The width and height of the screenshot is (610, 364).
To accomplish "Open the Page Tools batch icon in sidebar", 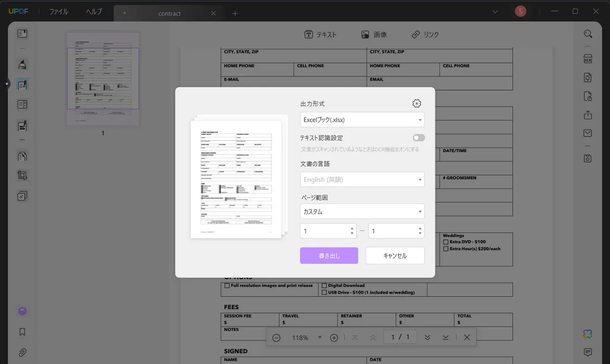I will pos(22,196).
